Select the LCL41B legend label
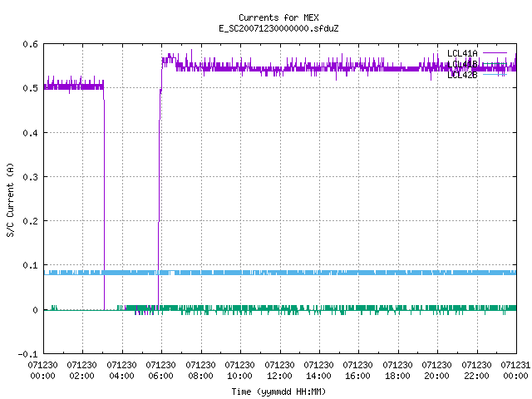532x399 pixels. click(462, 64)
